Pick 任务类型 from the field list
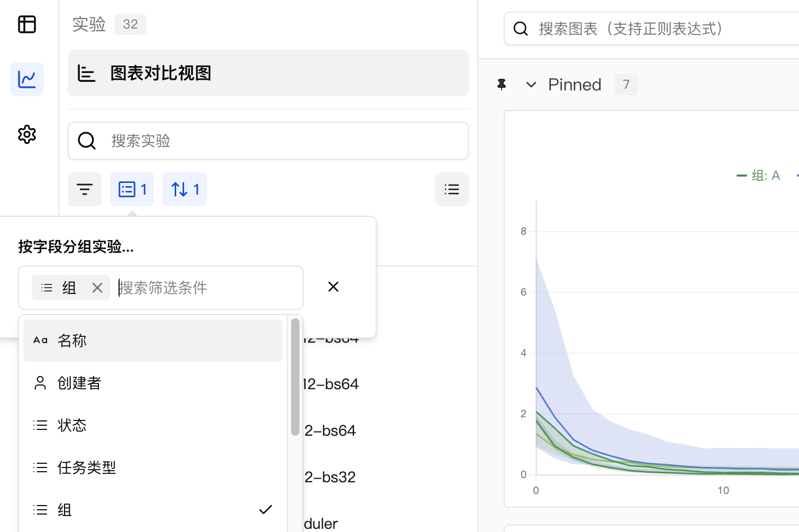Viewport: 799px width, 532px height. (x=152, y=467)
